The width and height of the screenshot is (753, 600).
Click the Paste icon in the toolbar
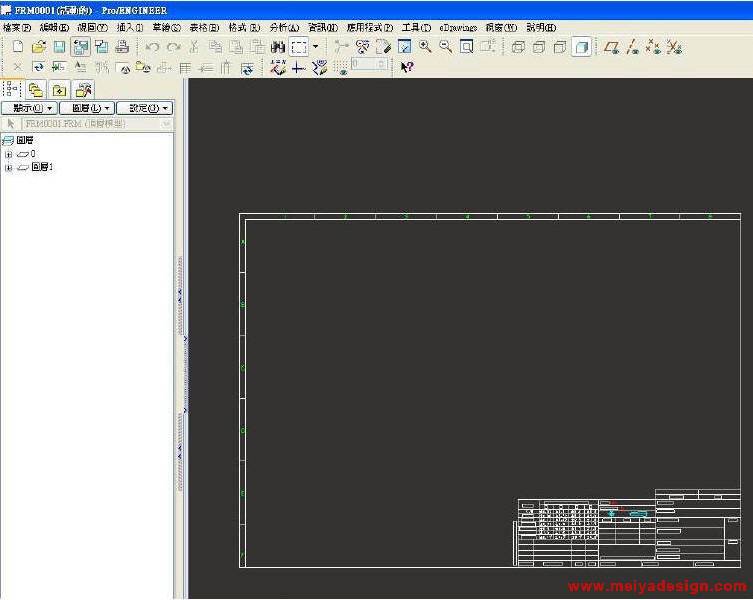pyautogui.click(x=236, y=47)
